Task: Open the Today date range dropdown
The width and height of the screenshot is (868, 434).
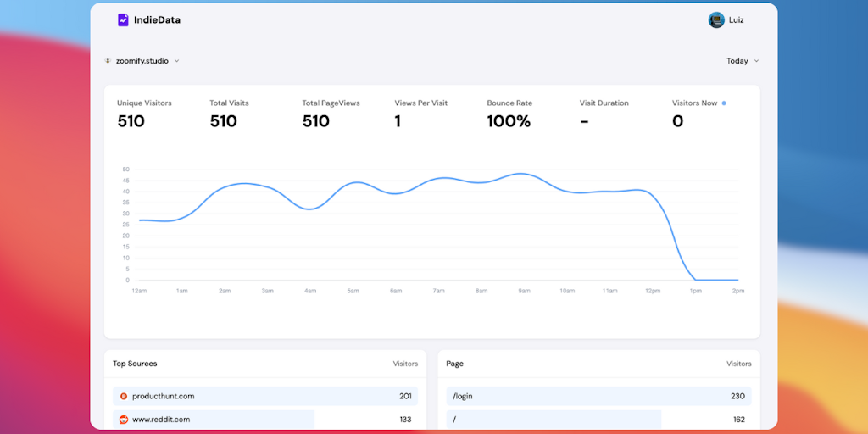Action: click(x=743, y=61)
